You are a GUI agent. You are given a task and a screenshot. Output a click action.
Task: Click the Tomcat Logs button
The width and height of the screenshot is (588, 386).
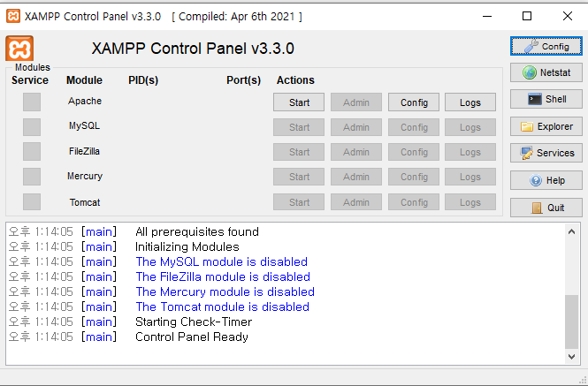[470, 202]
